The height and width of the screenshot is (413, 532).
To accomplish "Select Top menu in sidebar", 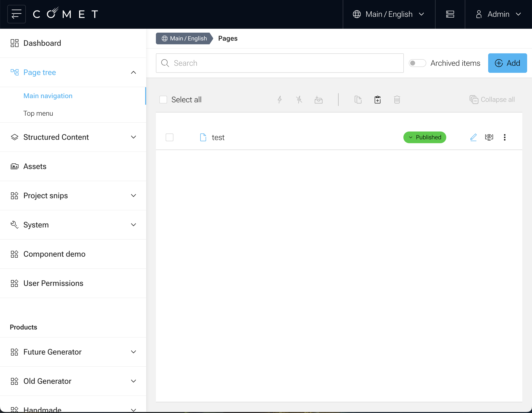I will pyautogui.click(x=38, y=113).
